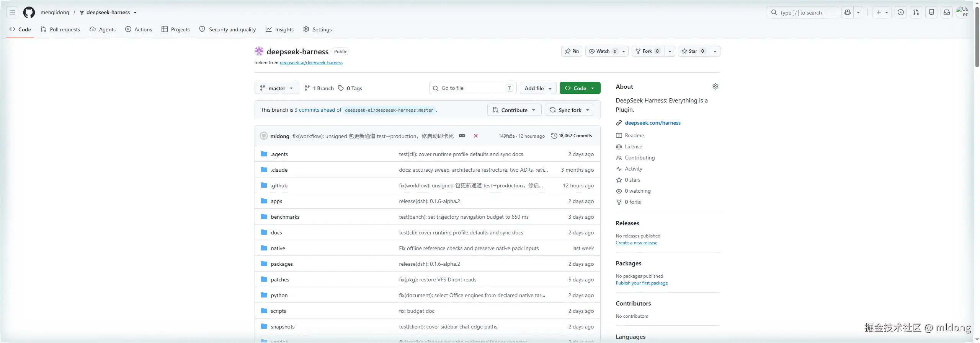Screen dimensions: 980x343
Task: Open upstream deepseek-ai/deepseek-harness link
Action: click(x=311, y=63)
